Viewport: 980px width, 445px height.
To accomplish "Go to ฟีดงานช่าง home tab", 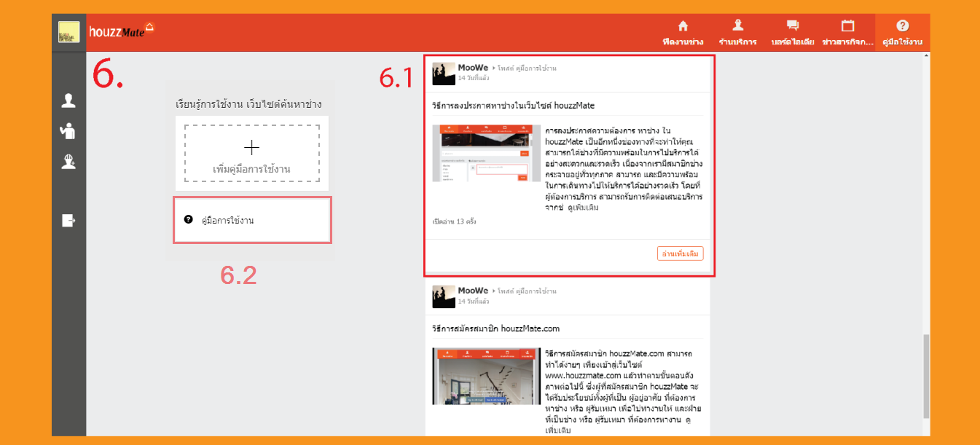I will click(x=683, y=33).
